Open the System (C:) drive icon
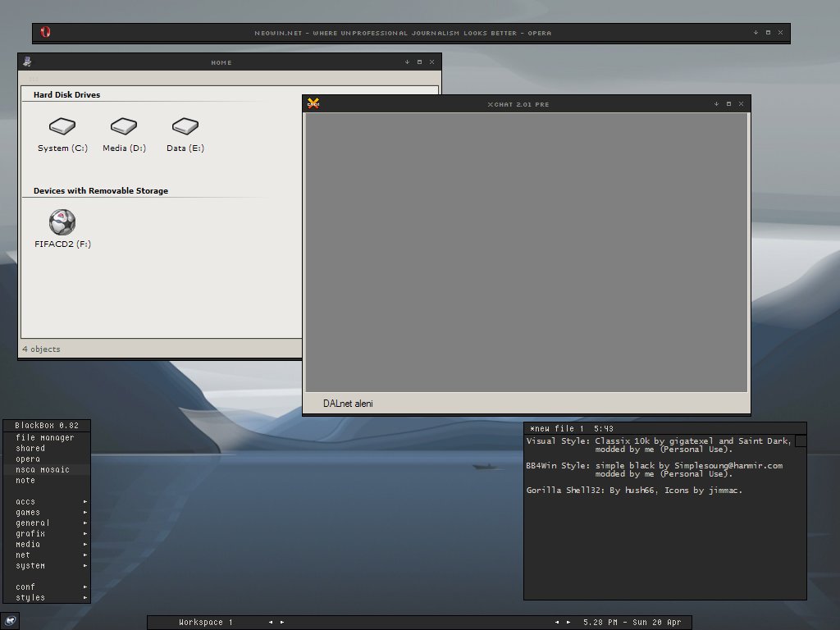The height and width of the screenshot is (630, 840). point(62,126)
